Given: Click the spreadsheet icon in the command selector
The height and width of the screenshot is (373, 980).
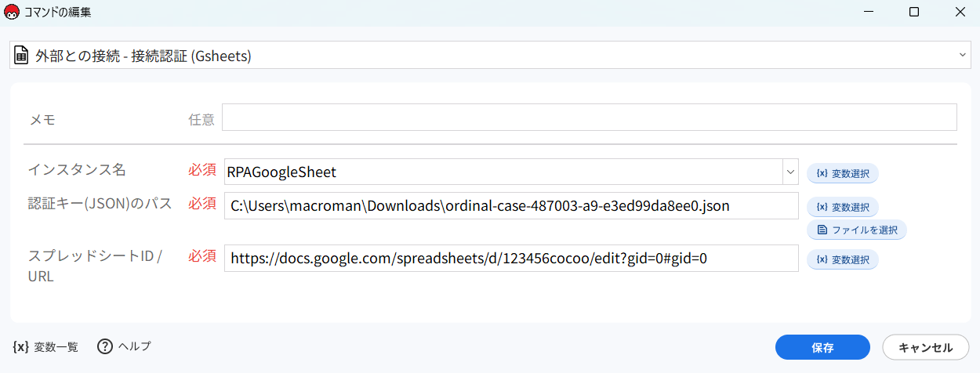Looking at the screenshot, I should [22, 56].
